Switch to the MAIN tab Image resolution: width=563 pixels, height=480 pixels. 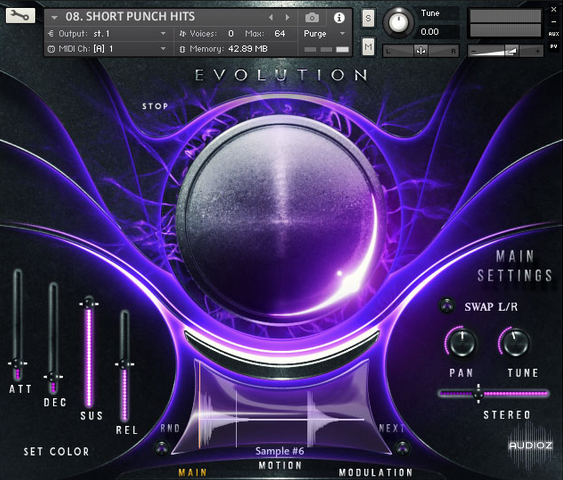pyautogui.click(x=192, y=472)
